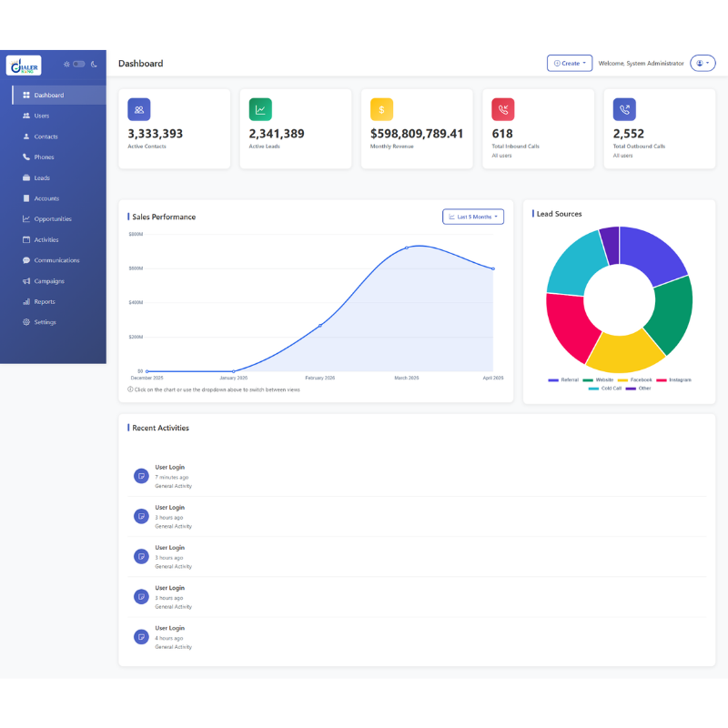Click the Reports bar chart icon
This screenshot has height=728, width=728.
(x=26, y=301)
